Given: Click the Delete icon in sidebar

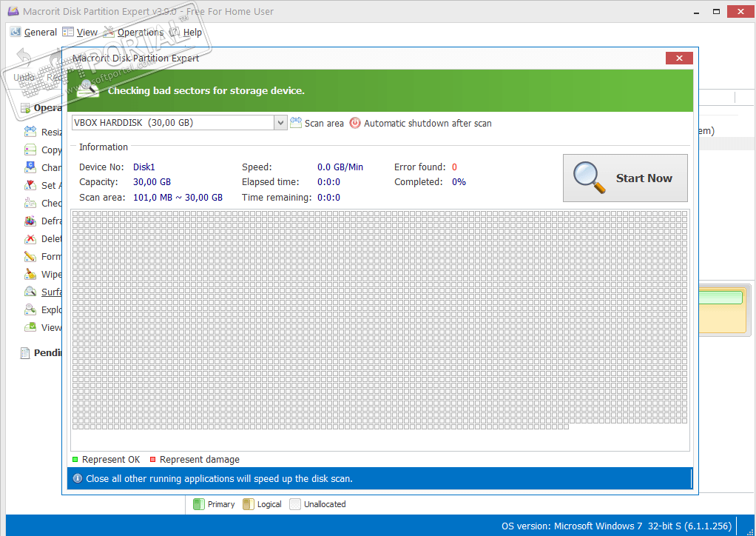Looking at the screenshot, I should pos(30,239).
